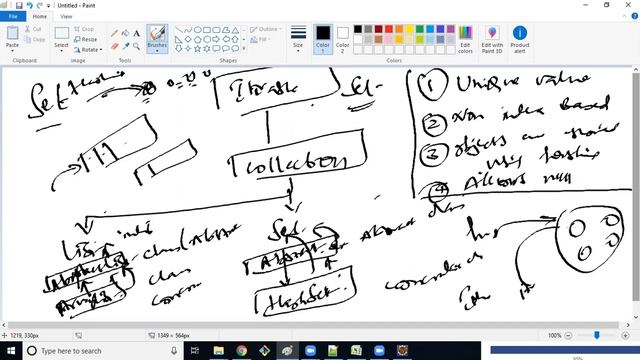Click the Brushes tool icon

[x=157, y=33]
